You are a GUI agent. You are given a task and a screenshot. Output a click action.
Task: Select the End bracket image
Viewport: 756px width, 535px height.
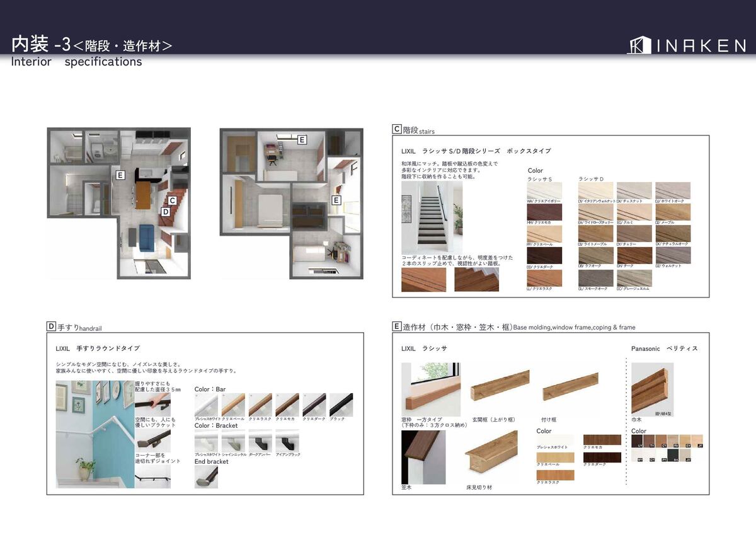[206, 476]
